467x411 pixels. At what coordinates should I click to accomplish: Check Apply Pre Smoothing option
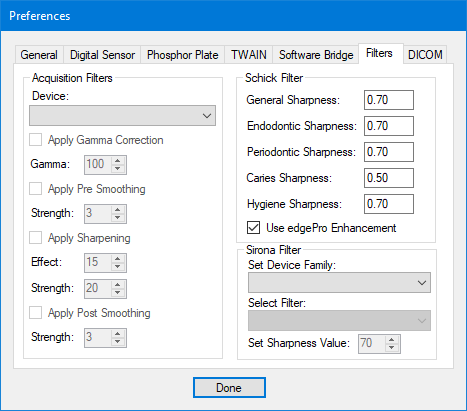click(x=36, y=189)
